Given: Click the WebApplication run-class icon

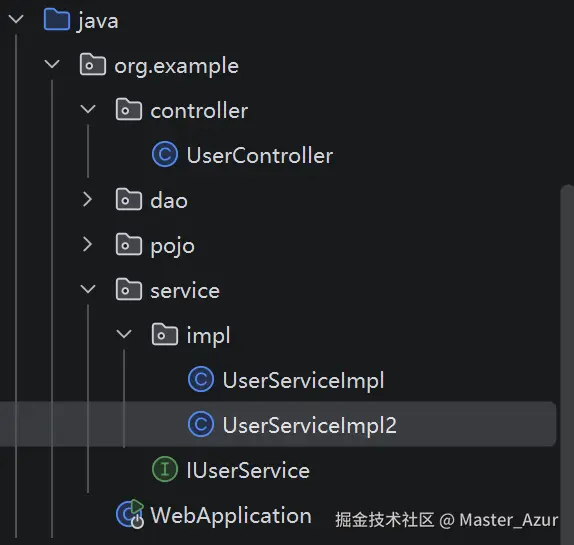Looking at the screenshot, I should click(130, 514).
